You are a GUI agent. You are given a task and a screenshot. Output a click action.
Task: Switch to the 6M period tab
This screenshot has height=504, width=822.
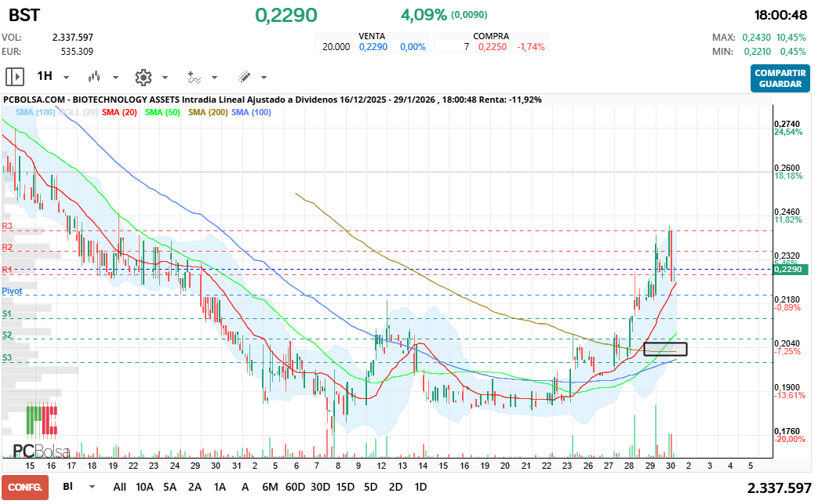pos(270,487)
